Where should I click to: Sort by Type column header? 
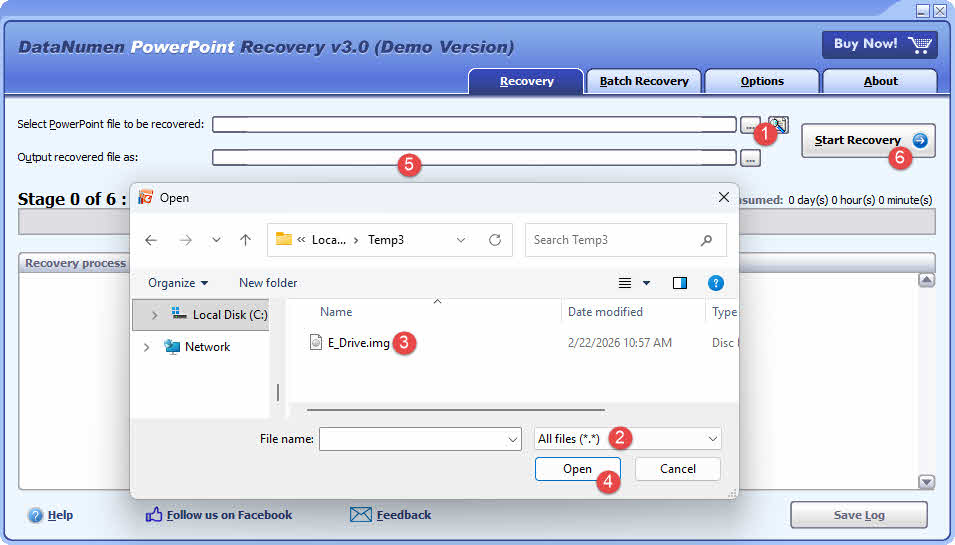pos(724,312)
